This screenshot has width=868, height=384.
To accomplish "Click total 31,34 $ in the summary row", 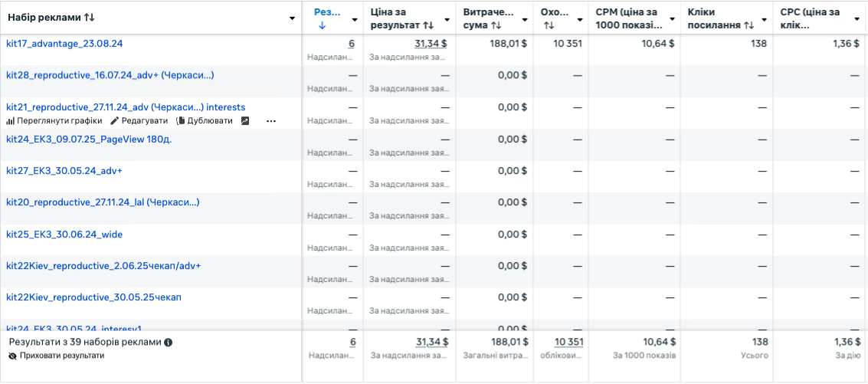I will click(x=432, y=343).
